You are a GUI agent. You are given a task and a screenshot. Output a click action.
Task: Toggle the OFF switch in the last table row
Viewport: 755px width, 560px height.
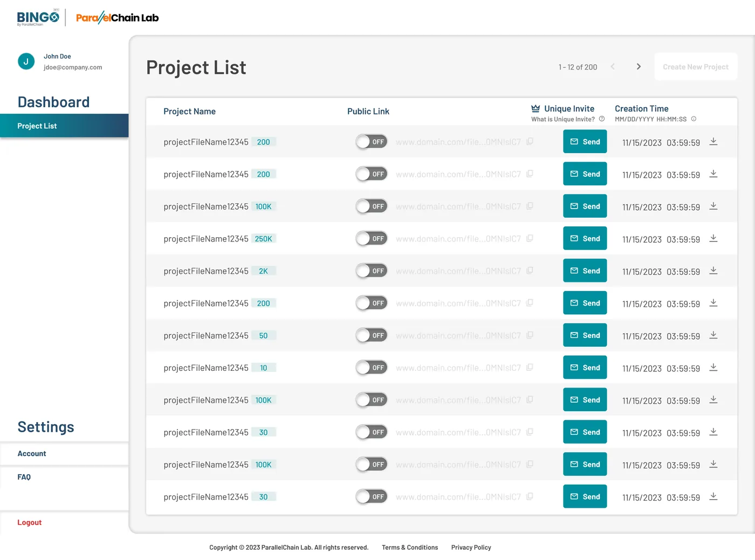372,496
